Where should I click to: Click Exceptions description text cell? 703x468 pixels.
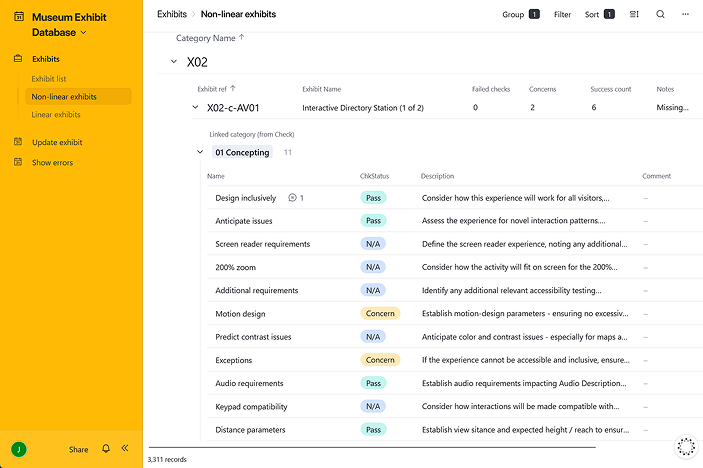525,360
